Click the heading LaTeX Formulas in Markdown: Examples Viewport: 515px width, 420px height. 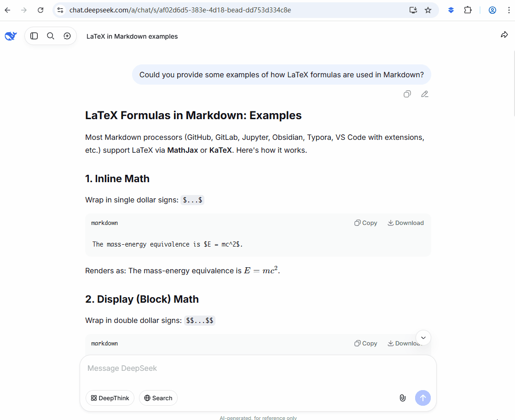point(193,115)
